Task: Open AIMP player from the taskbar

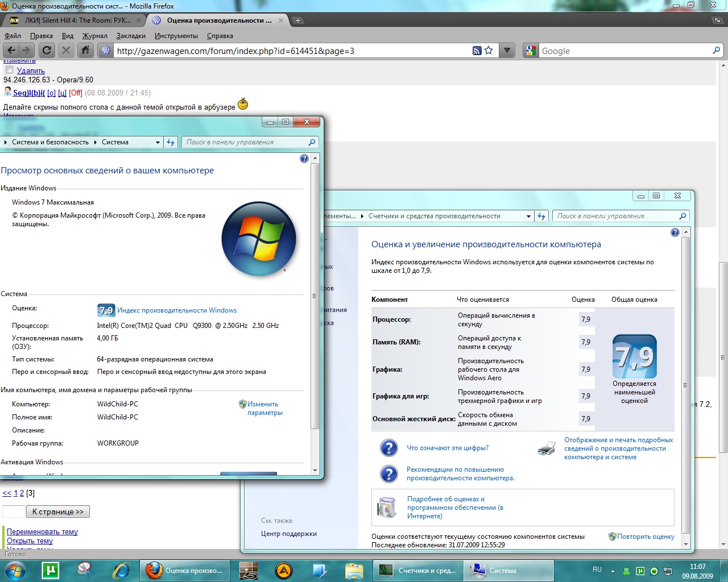Action: pos(284,570)
